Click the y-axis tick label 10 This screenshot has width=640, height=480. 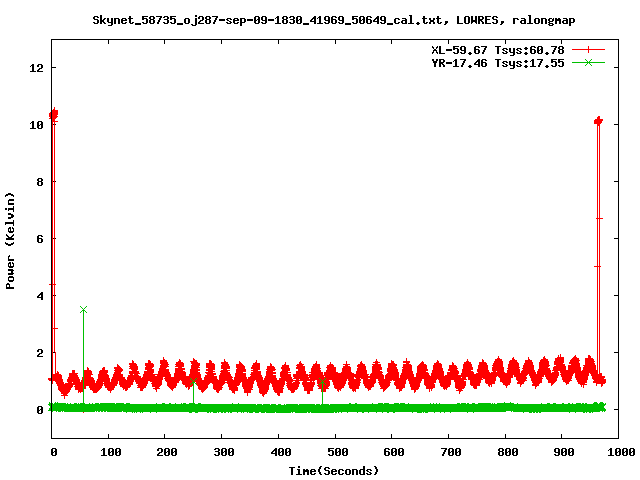coord(36,125)
